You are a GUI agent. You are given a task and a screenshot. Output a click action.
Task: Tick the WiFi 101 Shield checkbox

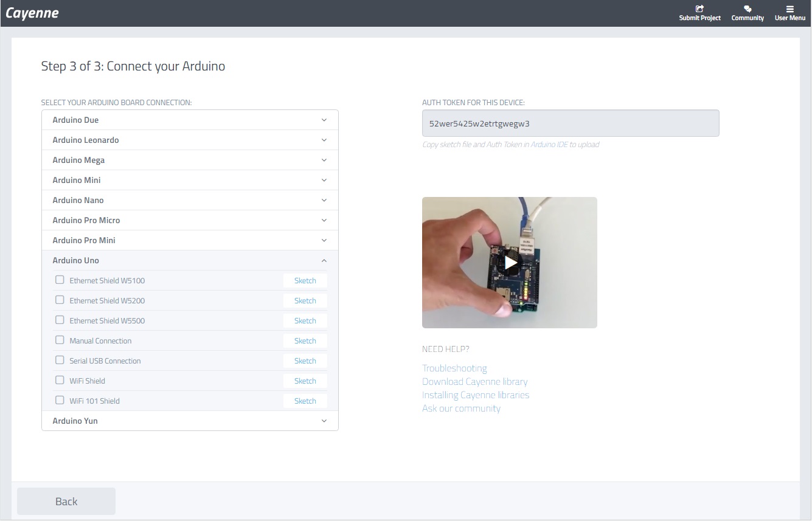pyautogui.click(x=60, y=400)
